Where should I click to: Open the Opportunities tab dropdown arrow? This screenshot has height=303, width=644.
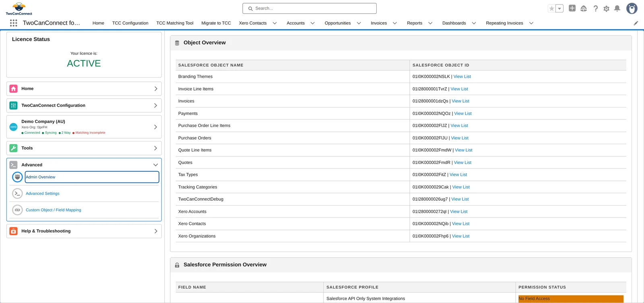359,23
